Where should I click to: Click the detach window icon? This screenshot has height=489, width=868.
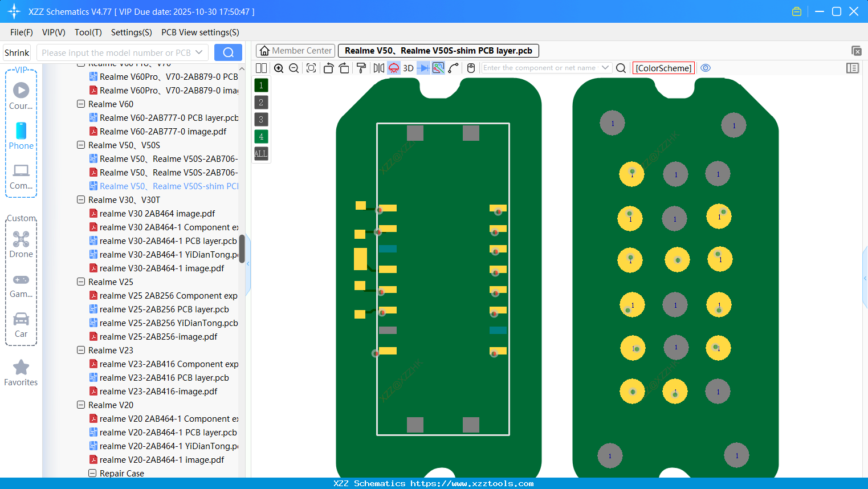[x=856, y=51]
